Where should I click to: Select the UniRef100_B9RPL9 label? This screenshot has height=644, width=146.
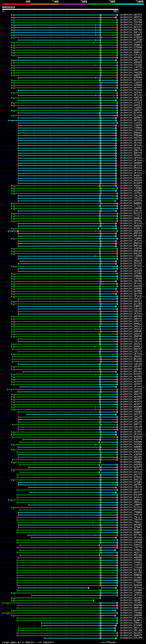(x=131, y=53)
